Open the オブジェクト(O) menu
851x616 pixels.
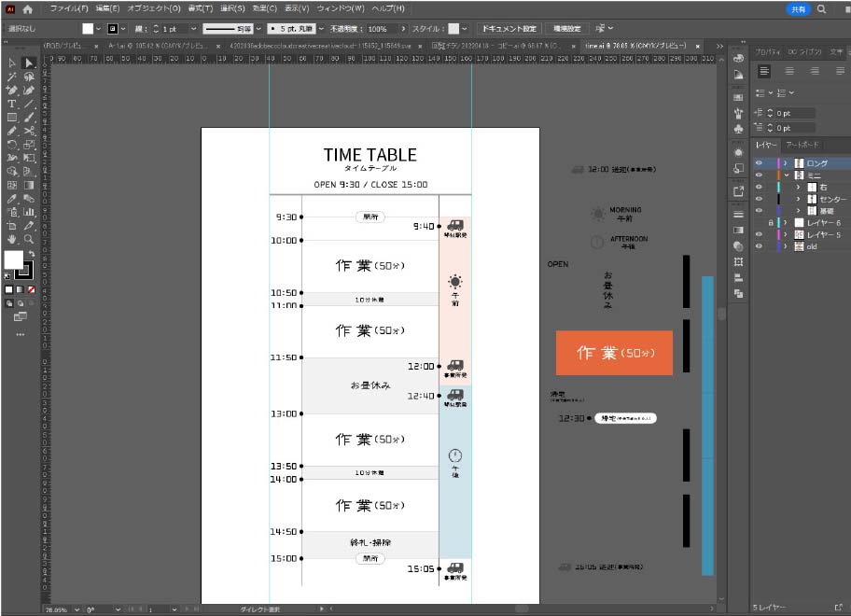coord(154,8)
